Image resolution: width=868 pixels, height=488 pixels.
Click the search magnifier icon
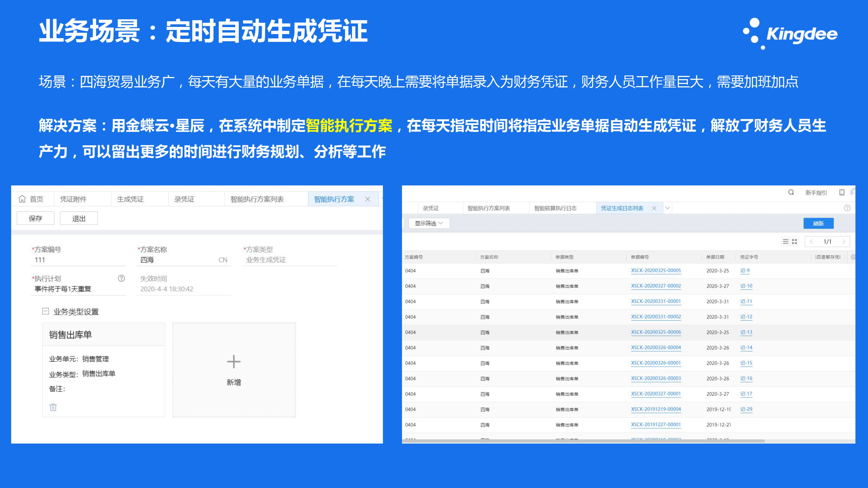(x=791, y=192)
